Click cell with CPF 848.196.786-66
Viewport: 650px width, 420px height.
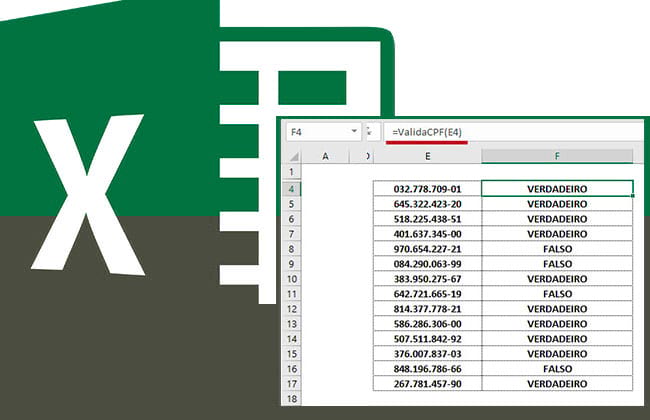tap(427, 369)
